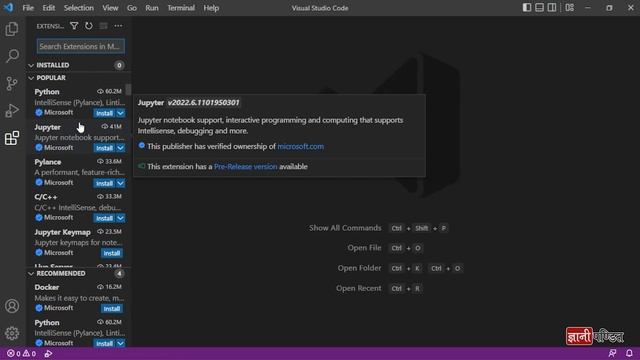640x360 pixels.
Task: Toggle the secondary side bar layout icon
Action: 552,8
